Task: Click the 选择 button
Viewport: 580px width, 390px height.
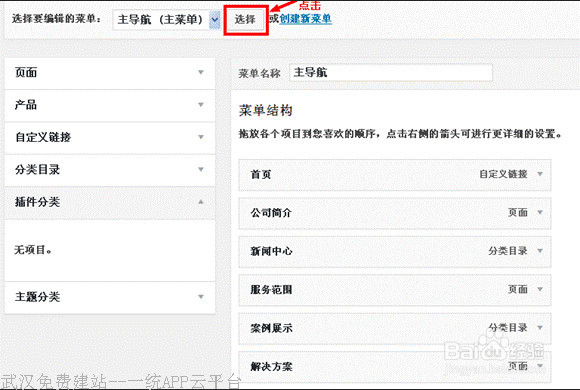Action: (x=246, y=20)
